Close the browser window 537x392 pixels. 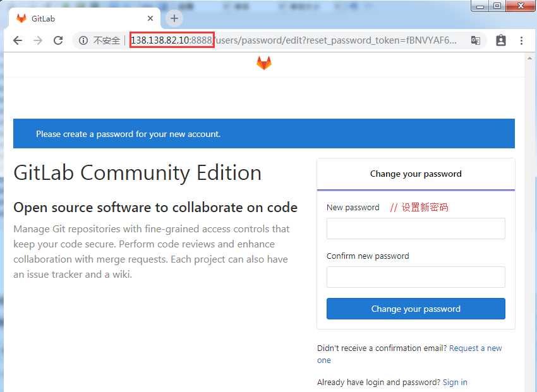pos(521,6)
